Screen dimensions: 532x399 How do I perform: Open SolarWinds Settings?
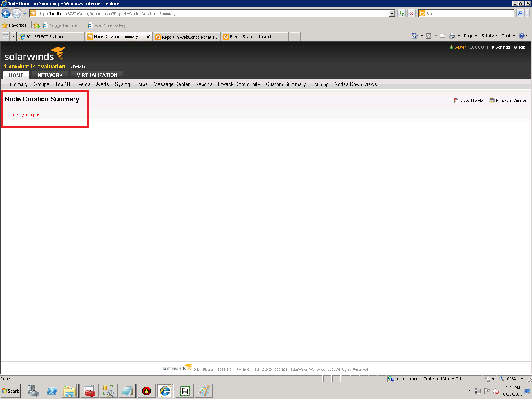point(500,47)
